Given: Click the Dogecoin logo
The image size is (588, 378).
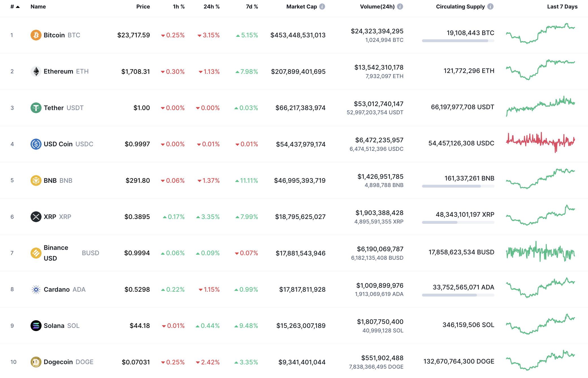Looking at the screenshot, I should (x=36, y=362).
